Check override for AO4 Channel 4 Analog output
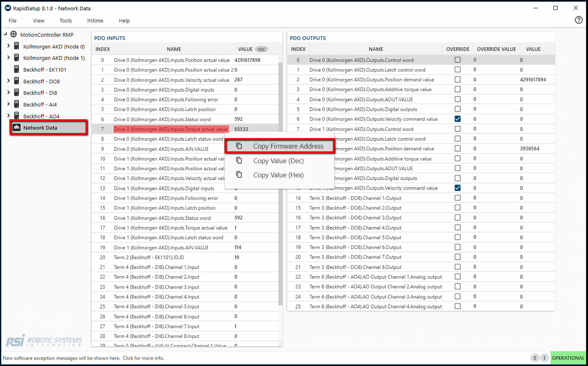 click(458, 307)
